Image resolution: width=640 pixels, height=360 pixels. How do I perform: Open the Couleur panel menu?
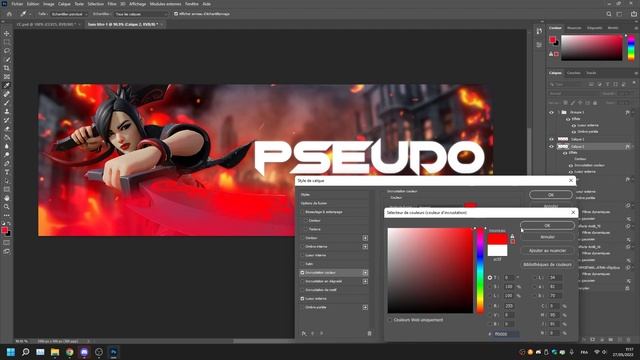[x=636, y=28]
